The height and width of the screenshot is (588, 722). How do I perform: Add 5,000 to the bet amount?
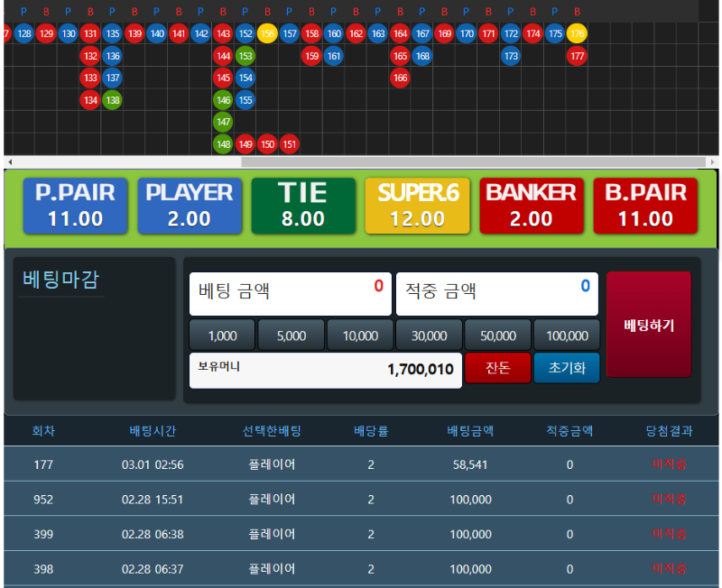click(291, 335)
